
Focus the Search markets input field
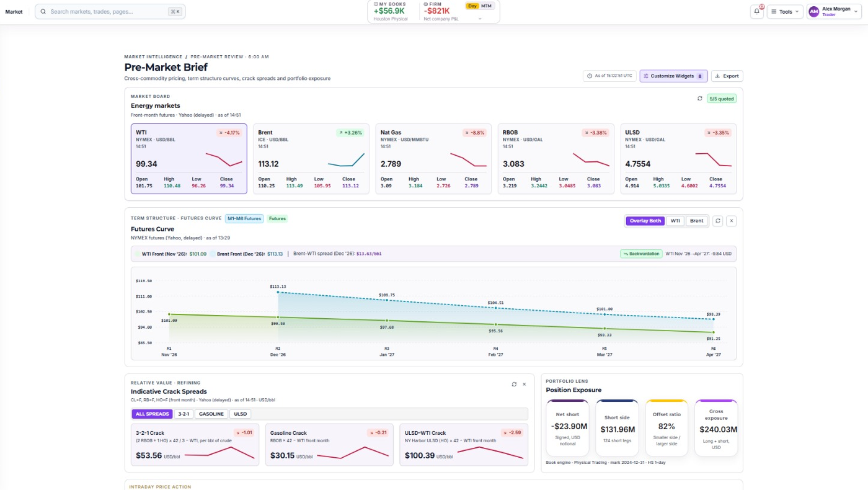(x=110, y=11)
